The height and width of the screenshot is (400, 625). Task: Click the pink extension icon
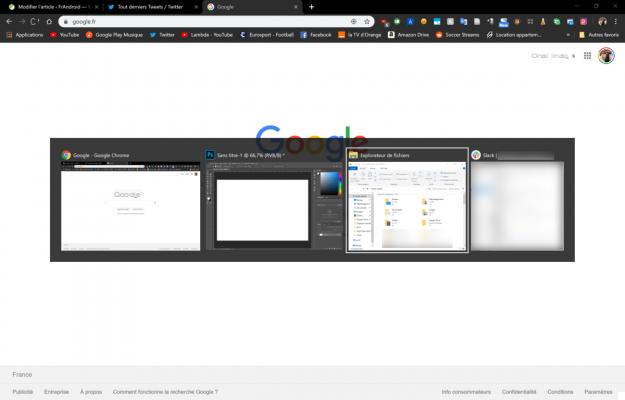point(584,22)
